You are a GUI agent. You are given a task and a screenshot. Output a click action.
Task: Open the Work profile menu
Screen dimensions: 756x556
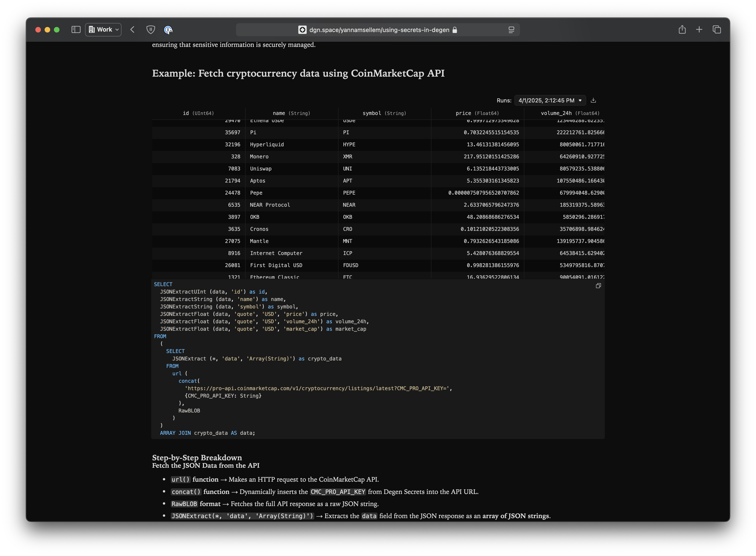click(x=103, y=30)
